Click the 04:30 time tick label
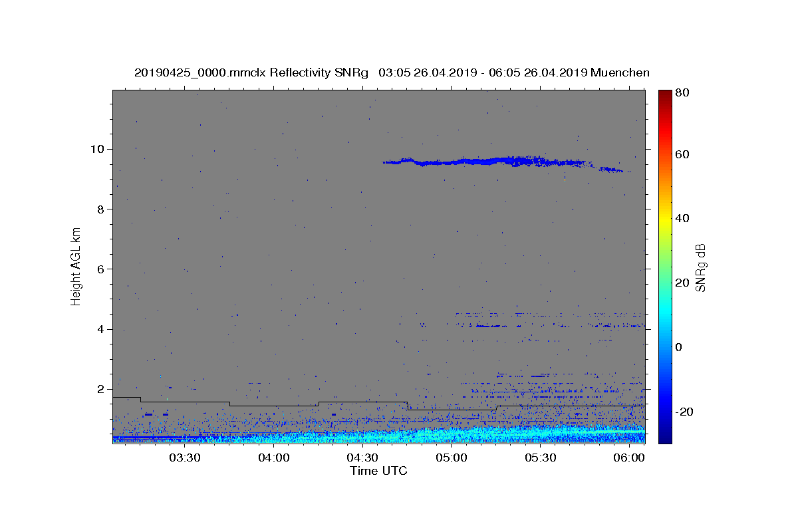The height and width of the screenshot is (532, 798). click(x=362, y=458)
